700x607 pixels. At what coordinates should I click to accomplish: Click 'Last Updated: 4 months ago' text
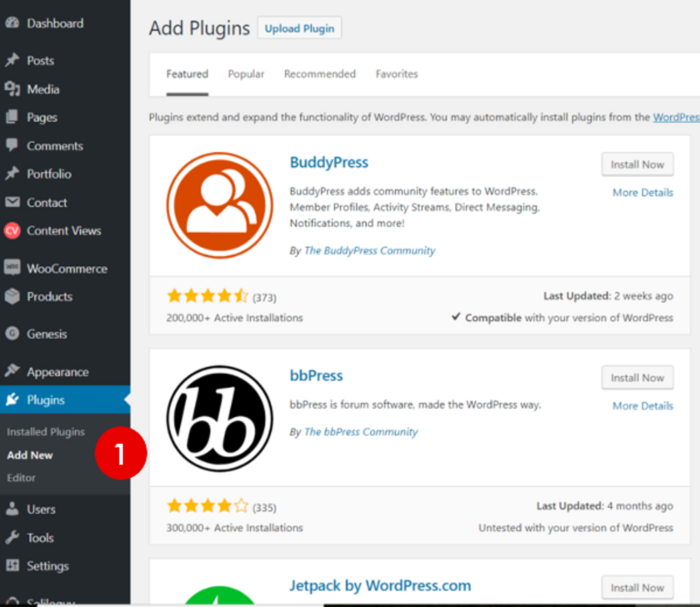605,505
